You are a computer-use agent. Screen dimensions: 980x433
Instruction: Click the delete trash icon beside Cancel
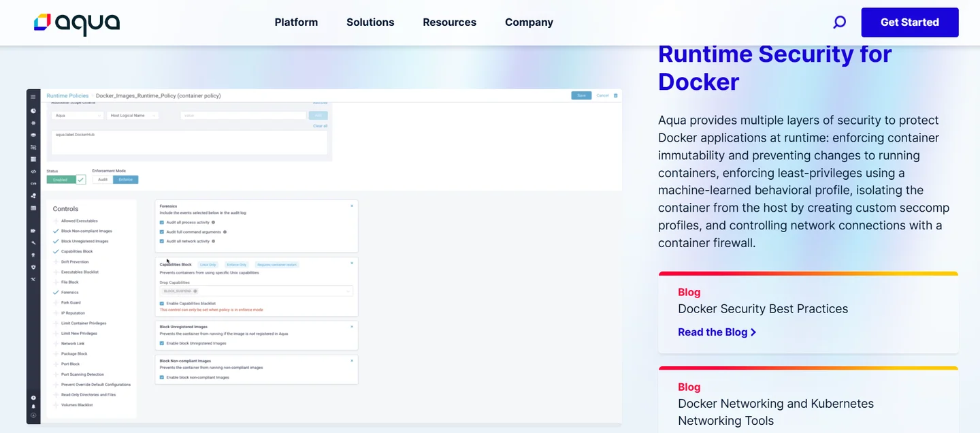pyautogui.click(x=616, y=95)
